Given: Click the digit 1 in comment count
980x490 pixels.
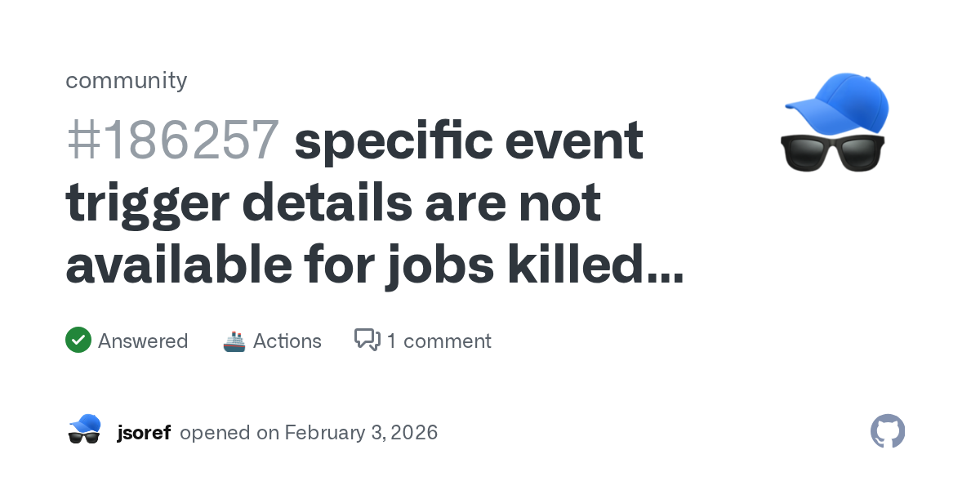Looking at the screenshot, I should [x=392, y=341].
